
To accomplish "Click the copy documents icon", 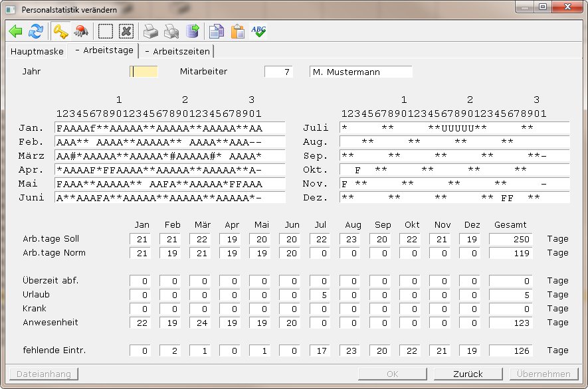I will (x=216, y=31).
